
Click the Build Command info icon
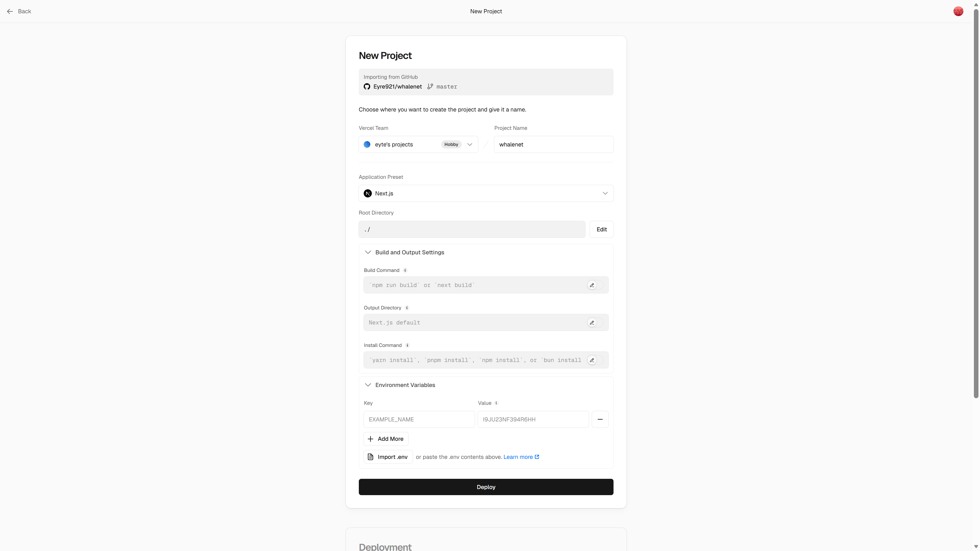tap(405, 270)
